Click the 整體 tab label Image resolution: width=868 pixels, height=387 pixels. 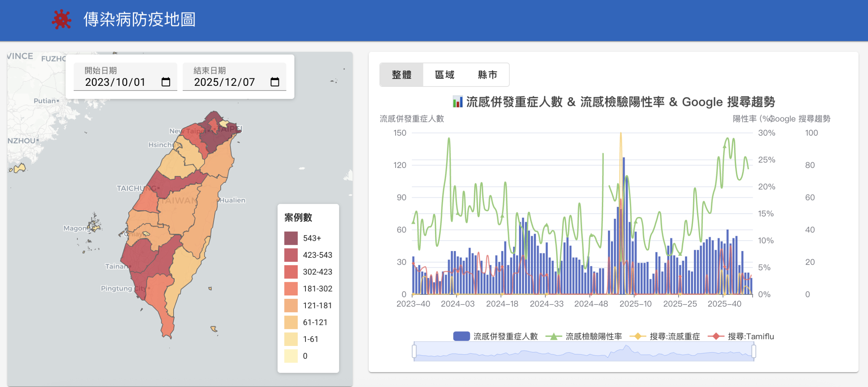pyautogui.click(x=401, y=75)
